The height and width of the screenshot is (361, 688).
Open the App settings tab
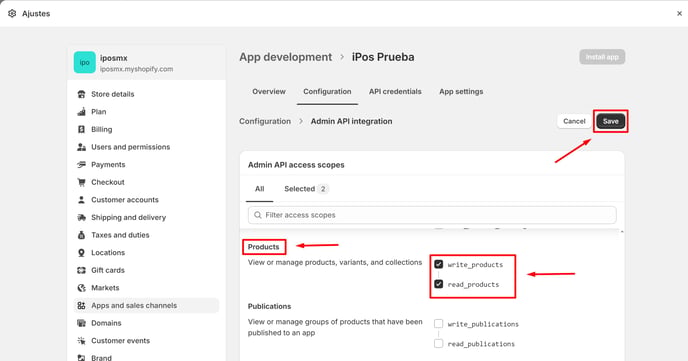click(461, 92)
